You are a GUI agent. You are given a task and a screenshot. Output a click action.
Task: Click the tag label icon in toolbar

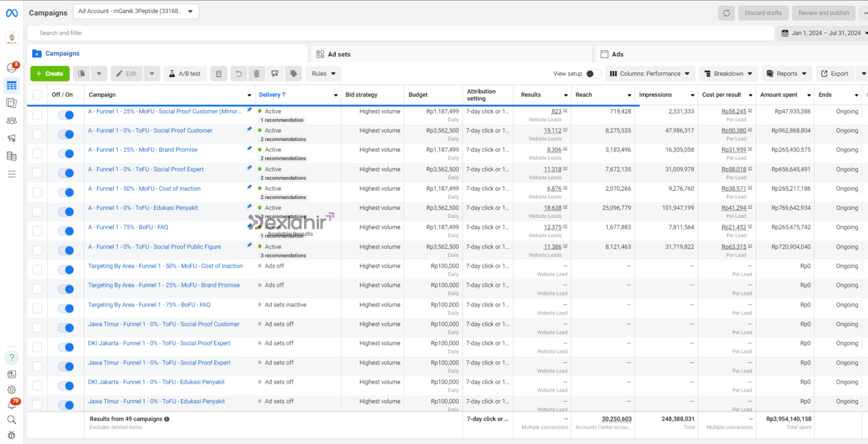click(293, 74)
